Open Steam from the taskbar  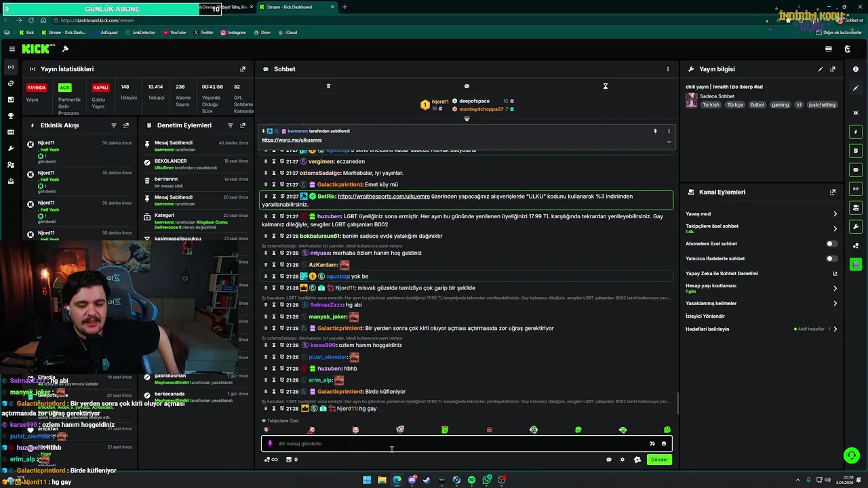click(427, 480)
